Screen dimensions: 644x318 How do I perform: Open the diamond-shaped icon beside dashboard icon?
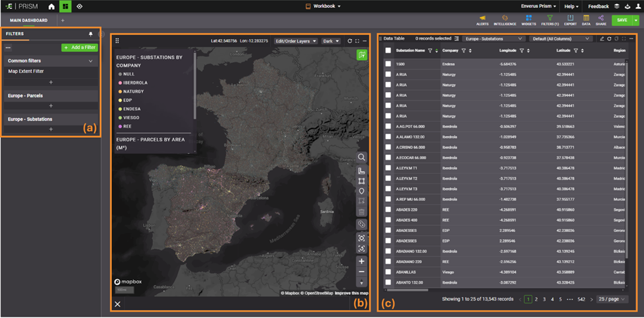point(79,6)
